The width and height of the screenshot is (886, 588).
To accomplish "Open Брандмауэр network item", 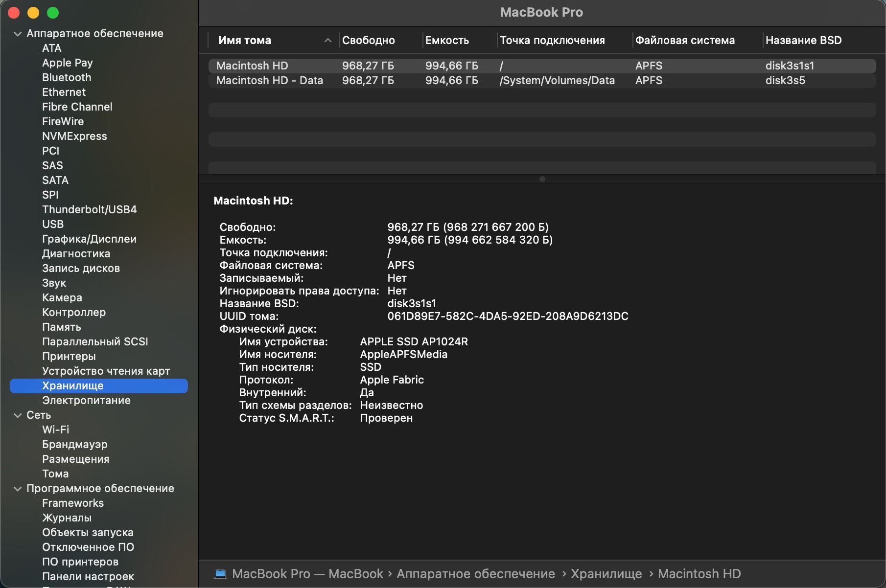I will (75, 444).
